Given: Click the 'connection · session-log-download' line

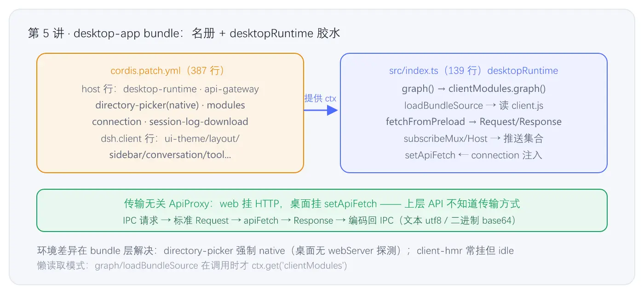Looking at the screenshot, I should (x=170, y=122).
